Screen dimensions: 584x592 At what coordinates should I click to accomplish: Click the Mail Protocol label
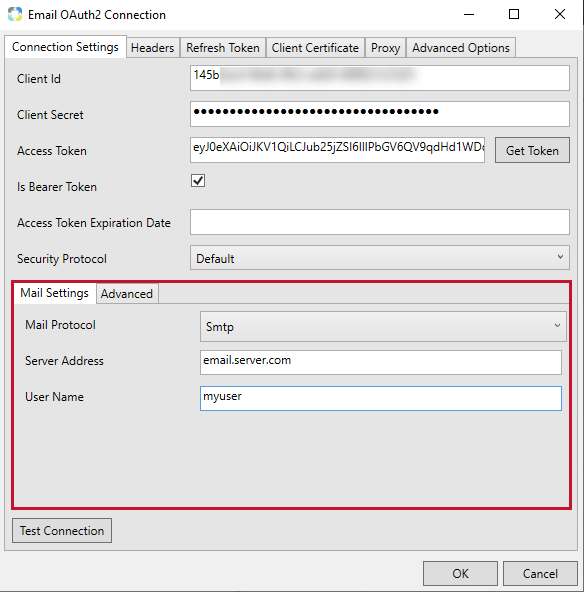[60, 325]
